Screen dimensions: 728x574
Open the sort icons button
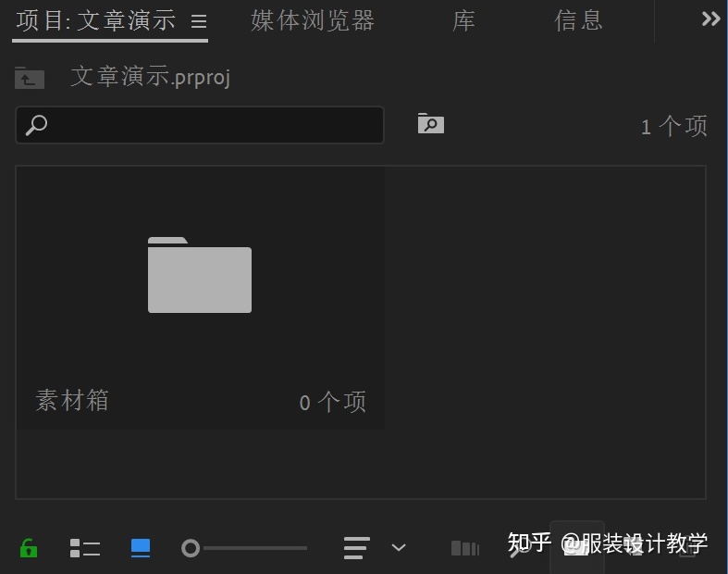point(356,548)
